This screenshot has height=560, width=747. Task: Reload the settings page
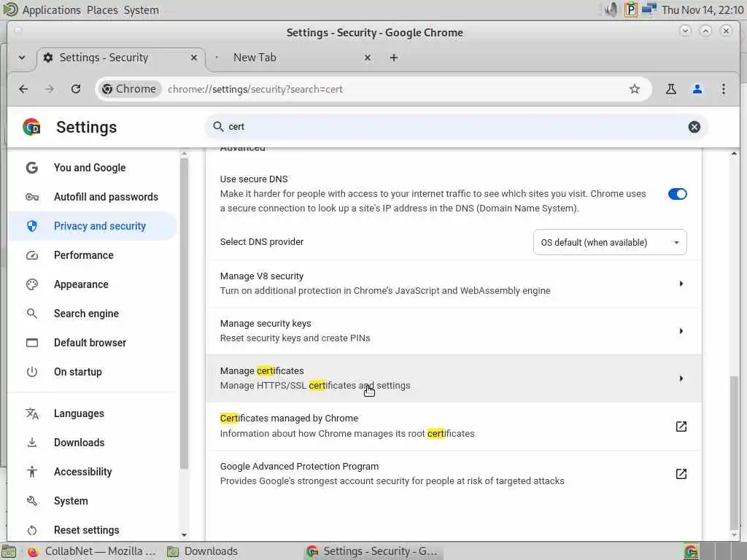76,89
